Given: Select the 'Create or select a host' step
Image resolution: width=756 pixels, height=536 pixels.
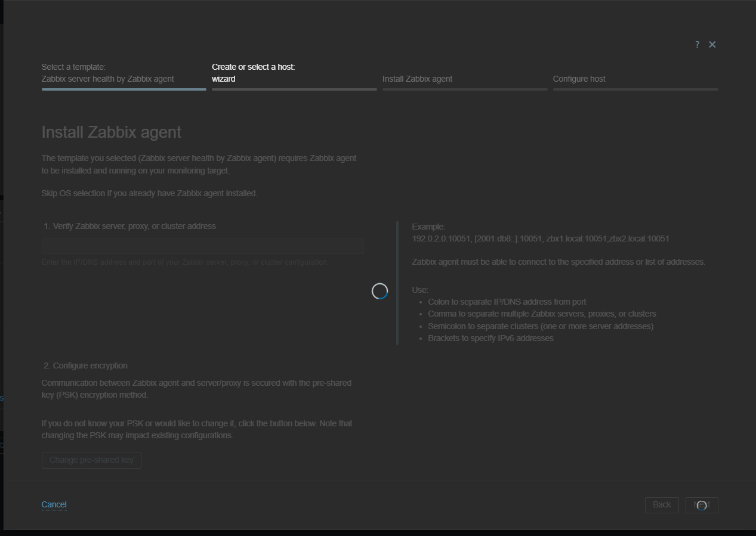Looking at the screenshot, I should point(294,76).
